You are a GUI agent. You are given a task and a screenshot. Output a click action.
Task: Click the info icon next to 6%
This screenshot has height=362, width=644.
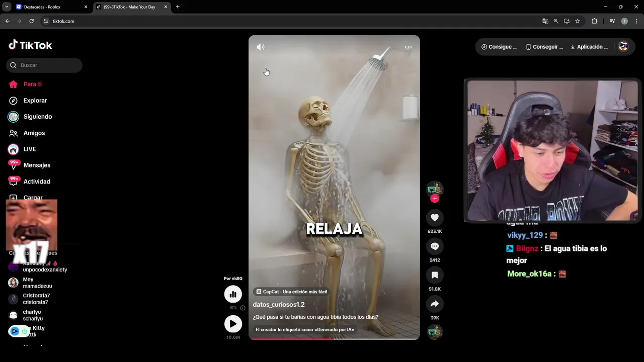click(243, 308)
